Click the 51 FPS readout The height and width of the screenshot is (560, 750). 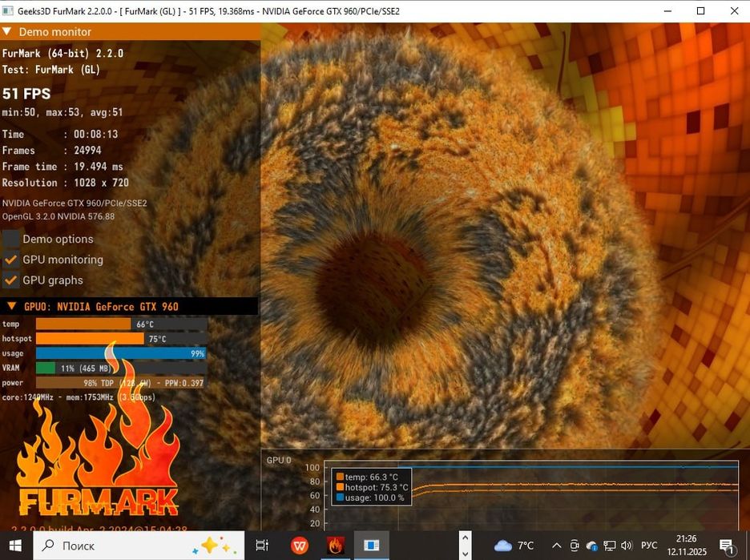tap(26, 93)
